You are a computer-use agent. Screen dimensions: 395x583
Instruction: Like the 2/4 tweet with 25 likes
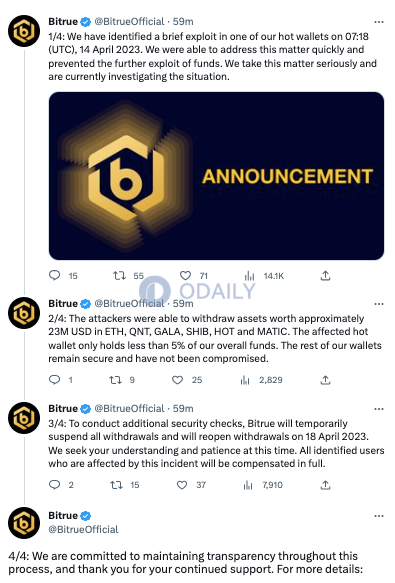pyautogui.click(x=177, y=380)
